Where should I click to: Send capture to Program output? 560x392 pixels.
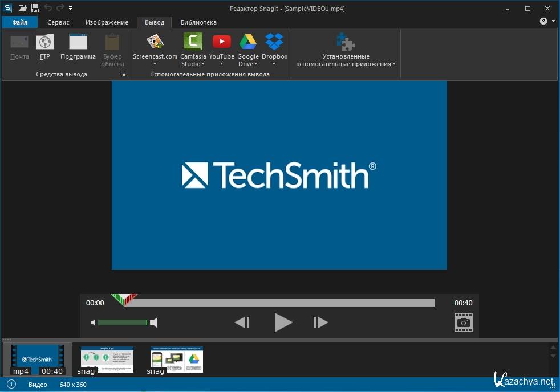pos(78,43)
